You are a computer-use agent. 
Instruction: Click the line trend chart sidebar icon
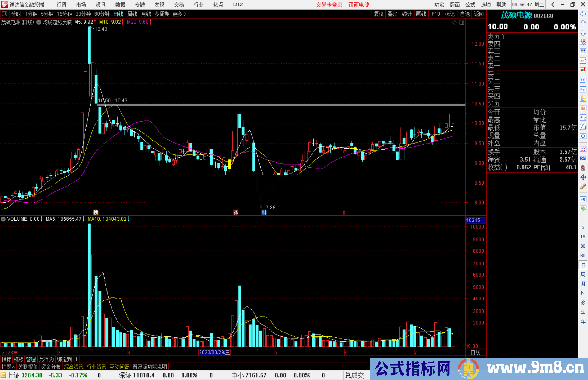(x=583, y=61)
